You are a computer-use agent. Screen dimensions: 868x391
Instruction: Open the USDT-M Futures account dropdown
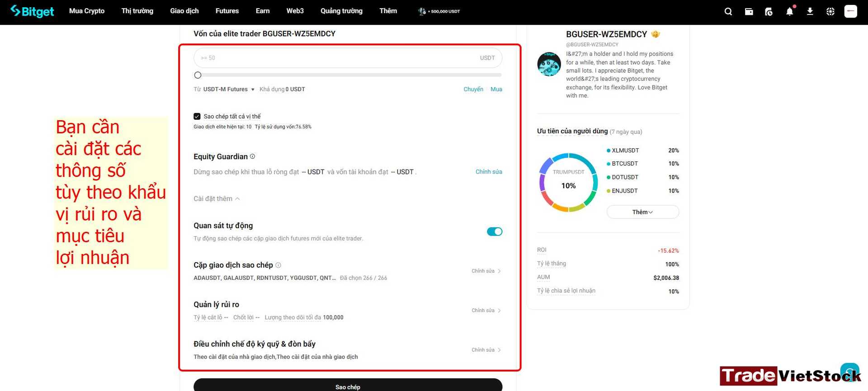[x=229, y=90]
